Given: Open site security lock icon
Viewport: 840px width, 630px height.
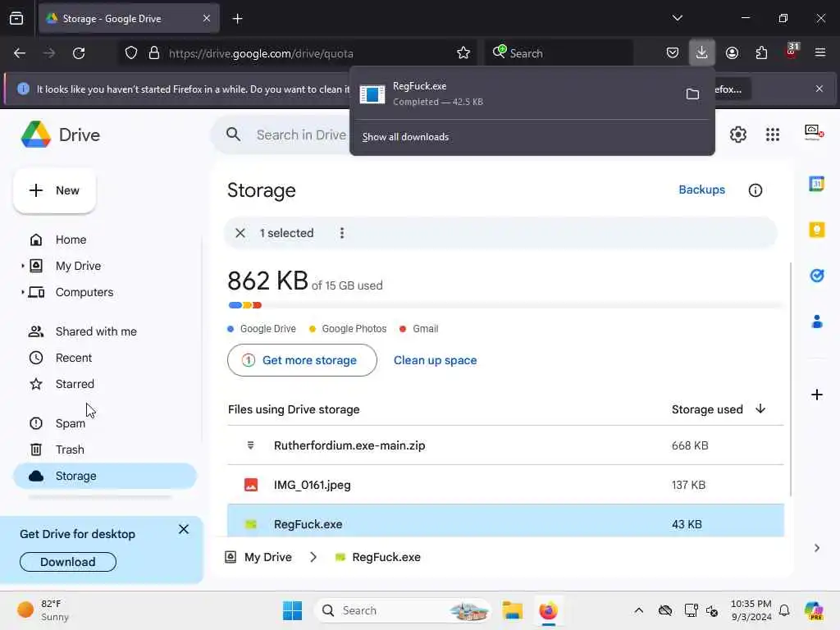Looking at the screenshot, I should click(154, 53).
